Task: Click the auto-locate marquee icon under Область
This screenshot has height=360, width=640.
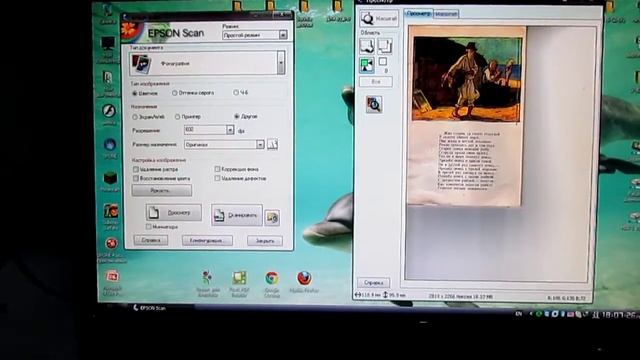Action: coord(367,46)
